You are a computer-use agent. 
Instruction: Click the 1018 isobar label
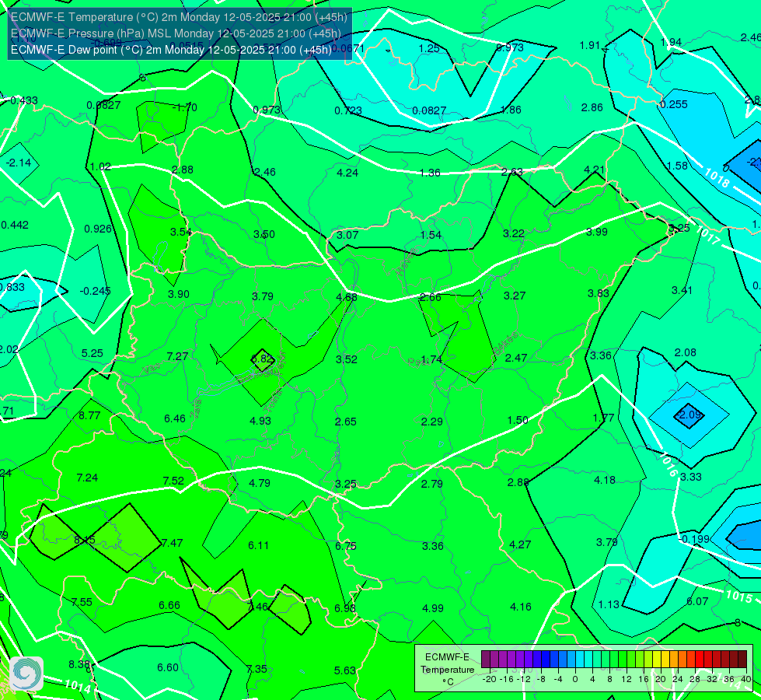click(716, 178)
